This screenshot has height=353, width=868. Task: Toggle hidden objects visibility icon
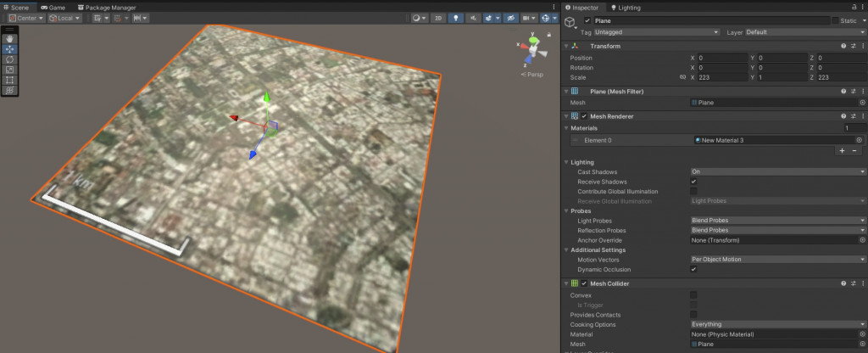(x=510, y=19)
